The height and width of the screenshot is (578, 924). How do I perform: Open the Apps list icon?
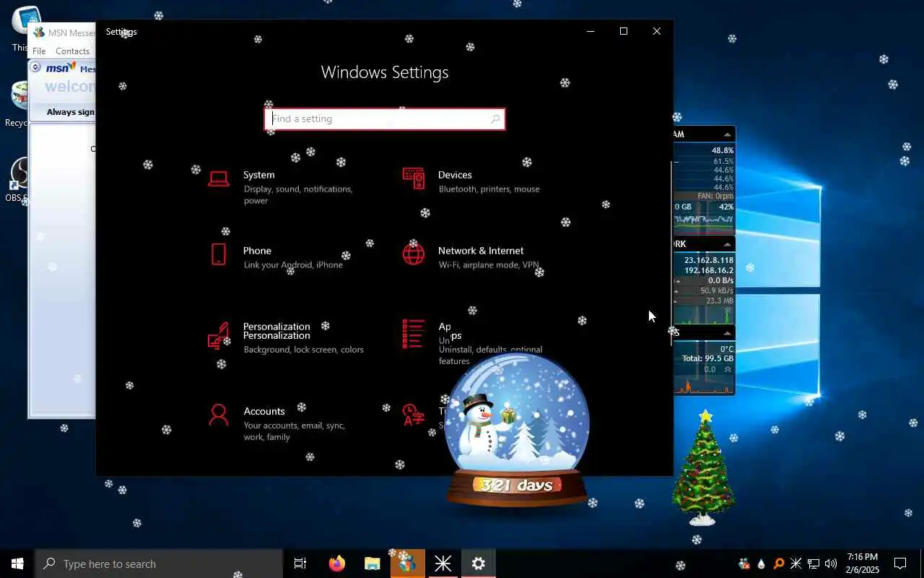414,334
